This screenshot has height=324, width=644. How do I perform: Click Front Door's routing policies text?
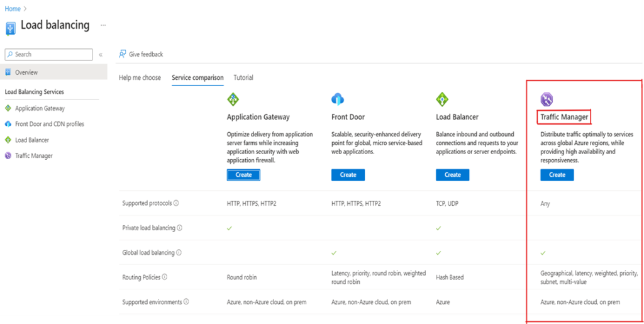[x=379, y=277]
